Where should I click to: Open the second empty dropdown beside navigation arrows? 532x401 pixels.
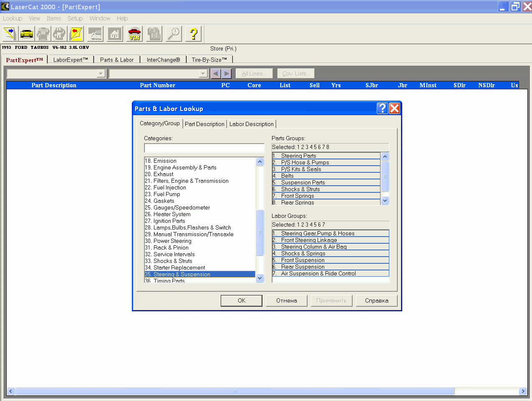[203, 74]
